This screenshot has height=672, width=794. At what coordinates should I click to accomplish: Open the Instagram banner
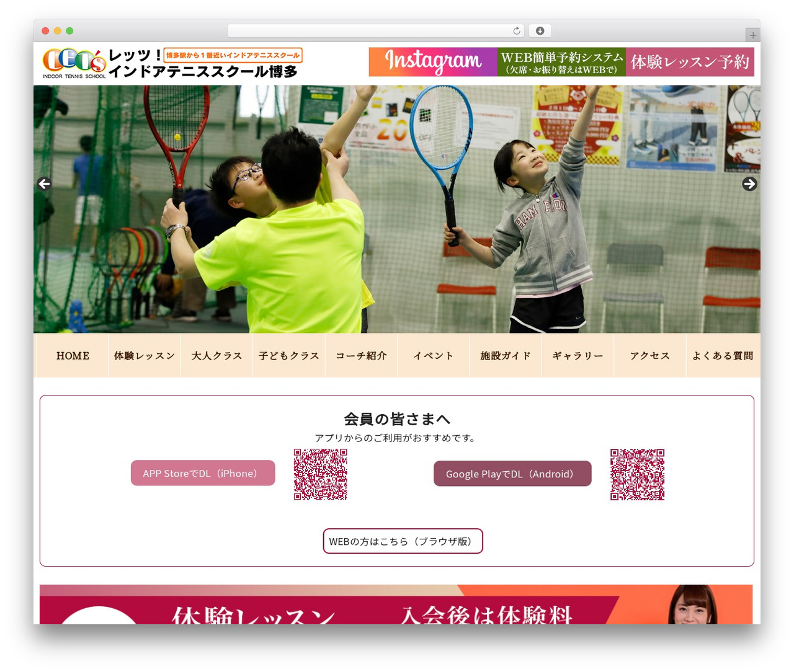tap(433, 62)
